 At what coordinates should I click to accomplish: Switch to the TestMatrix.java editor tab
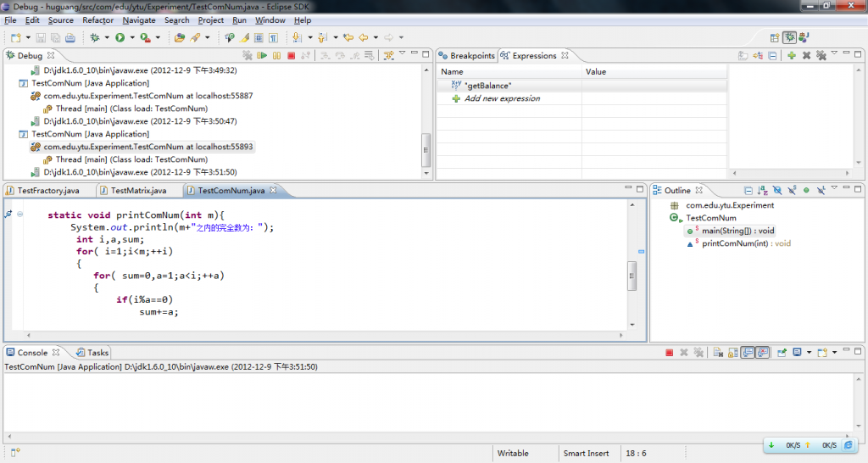click(x=137, y=191)
